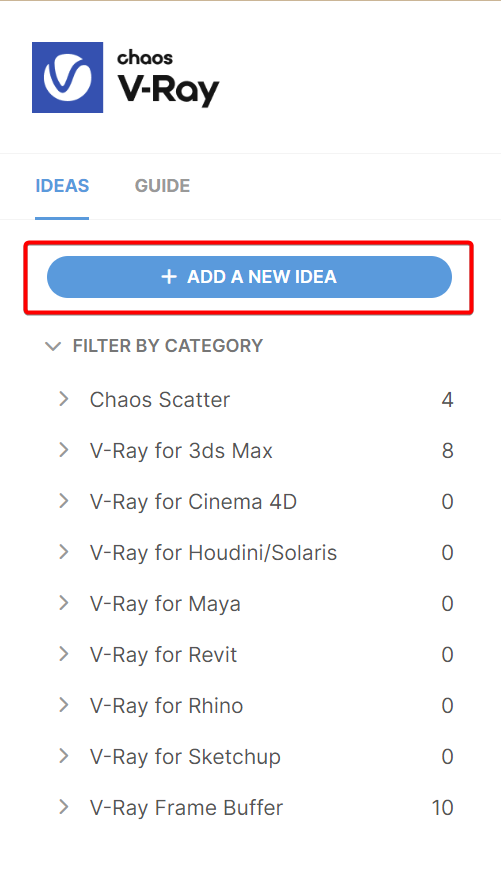The image size is (501, 877).
Task: Click the Chaos V-Ray wordmark text
Action: pos(168,78)
